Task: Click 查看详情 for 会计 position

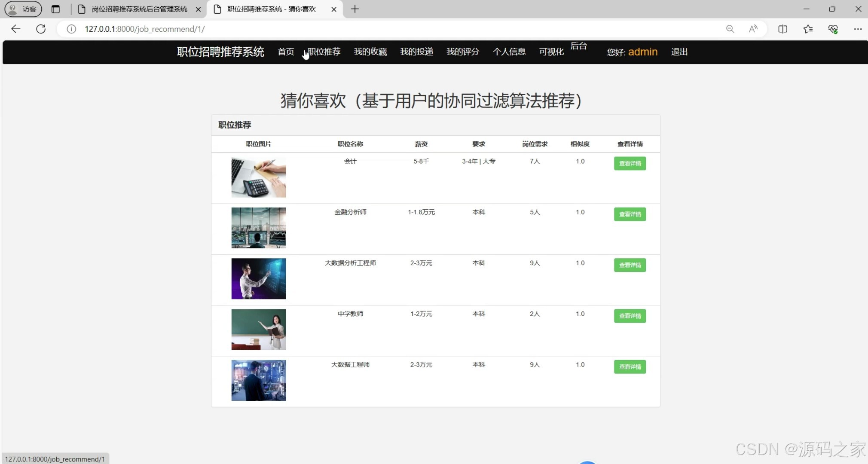Action: click(x=630, y=163)
